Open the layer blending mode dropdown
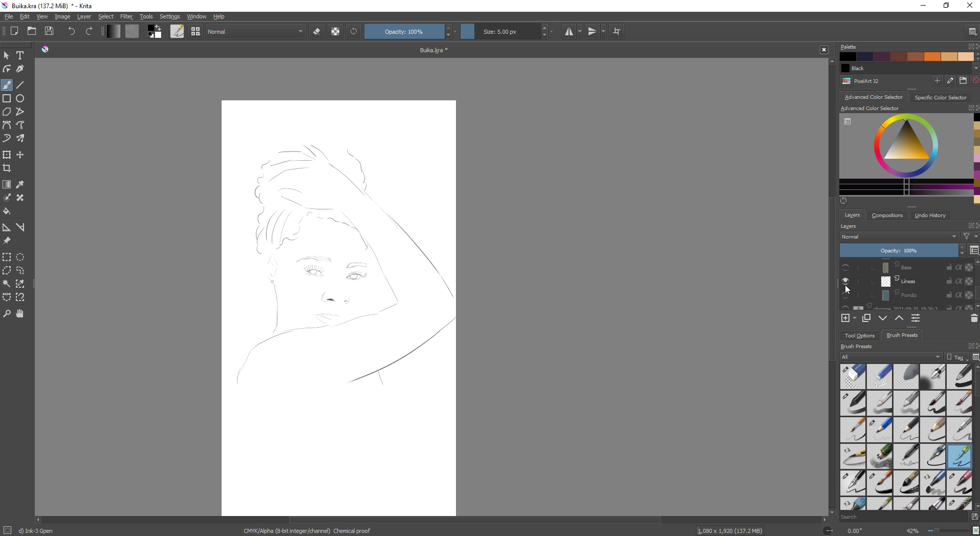Screen dimensions: 980x536 point(899,237)
